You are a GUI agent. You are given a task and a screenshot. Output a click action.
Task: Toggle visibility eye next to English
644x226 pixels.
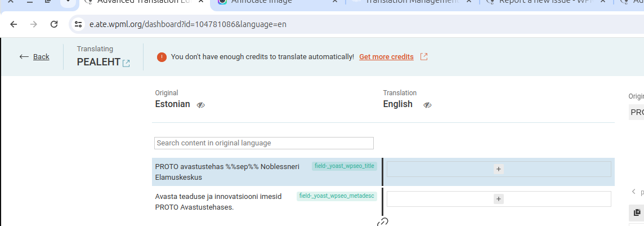point(427,105)
